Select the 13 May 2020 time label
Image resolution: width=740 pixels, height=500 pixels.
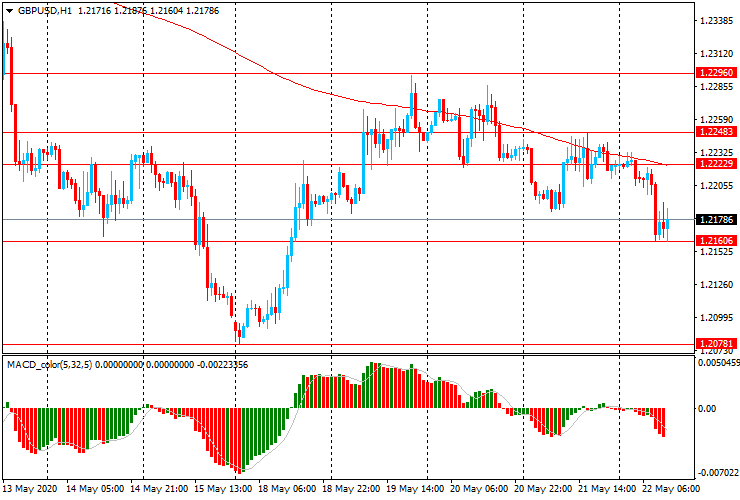coord(30,488)
